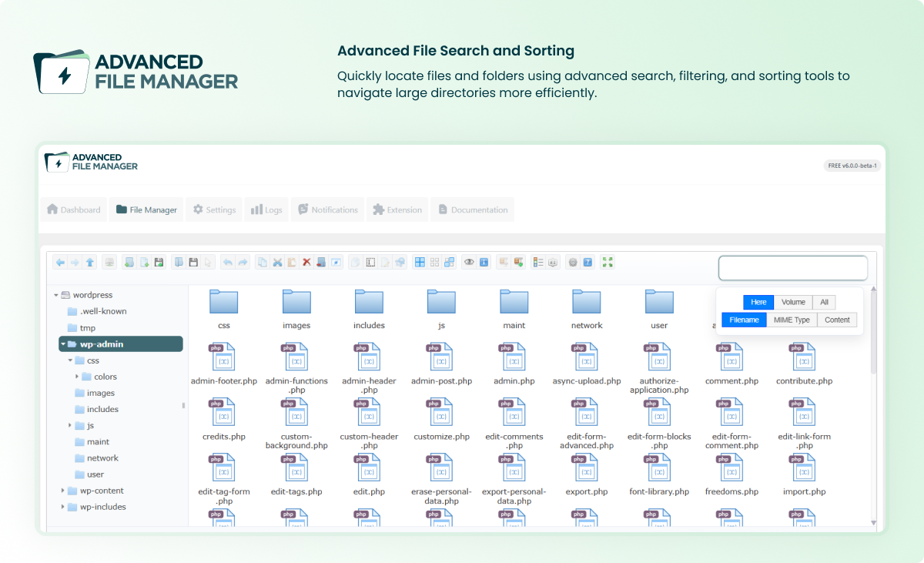Click the Paste toolbar icon
924x563 pixels.
tap(292, 263)
